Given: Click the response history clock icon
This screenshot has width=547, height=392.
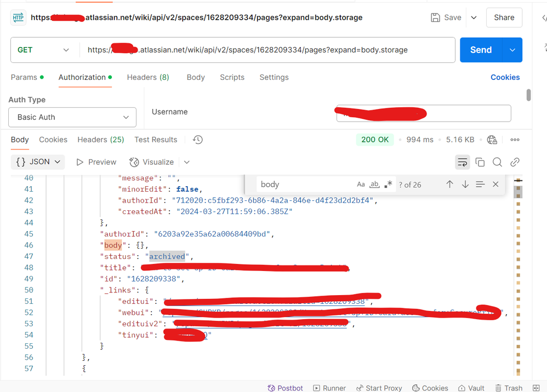Looking at the screenshot, I should 198,140.
